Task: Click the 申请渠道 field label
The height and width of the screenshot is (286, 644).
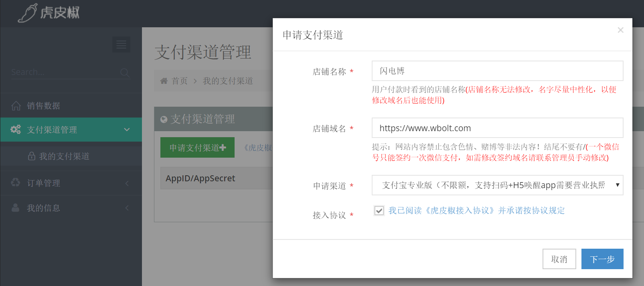Action: [329, 186]
